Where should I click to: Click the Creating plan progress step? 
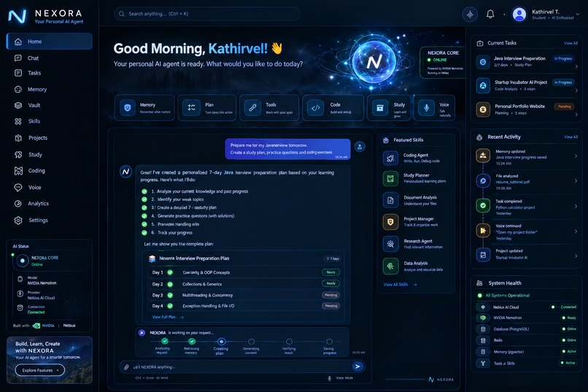click(221, 342)
